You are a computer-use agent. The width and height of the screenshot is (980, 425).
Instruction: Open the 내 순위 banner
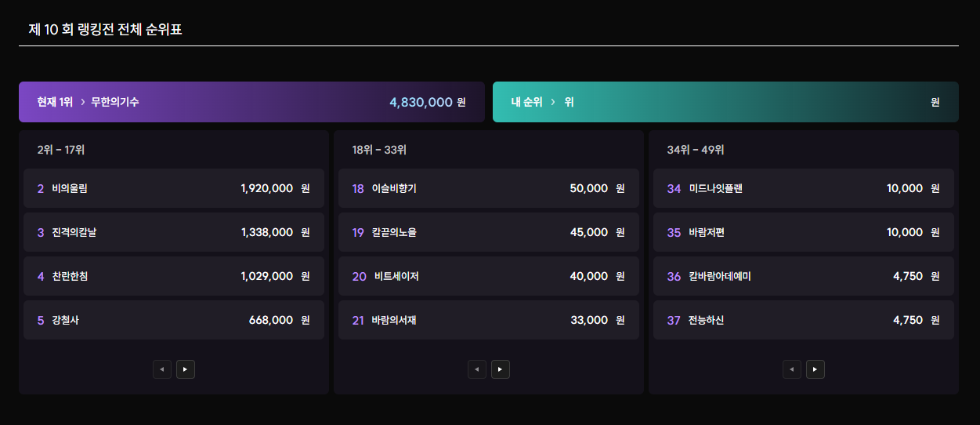click(x=725, y=102)
